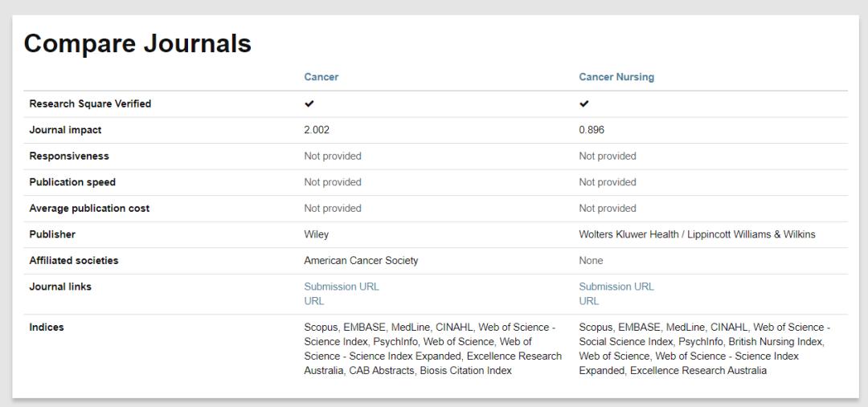
Task: Follow the URL link under Cancer's Submission URL
Action: pyautogui.click(x=313, y=301)
